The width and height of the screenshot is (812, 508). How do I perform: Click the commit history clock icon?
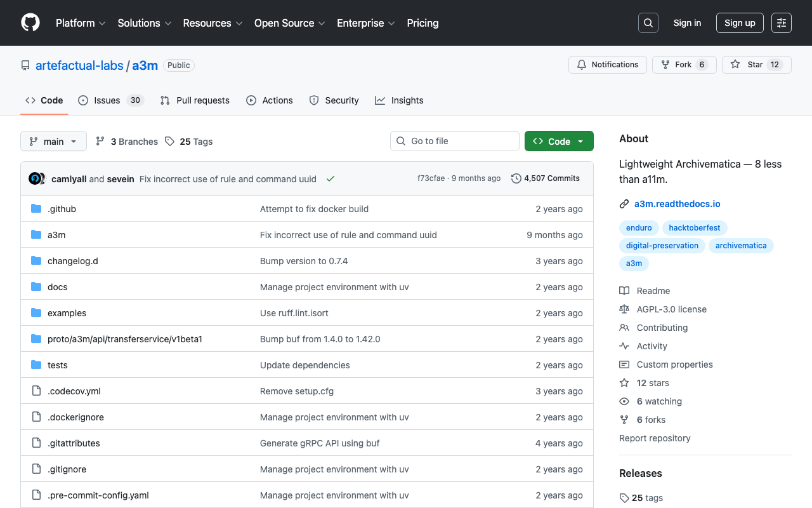pyautogui.click(x=516, y=178)
